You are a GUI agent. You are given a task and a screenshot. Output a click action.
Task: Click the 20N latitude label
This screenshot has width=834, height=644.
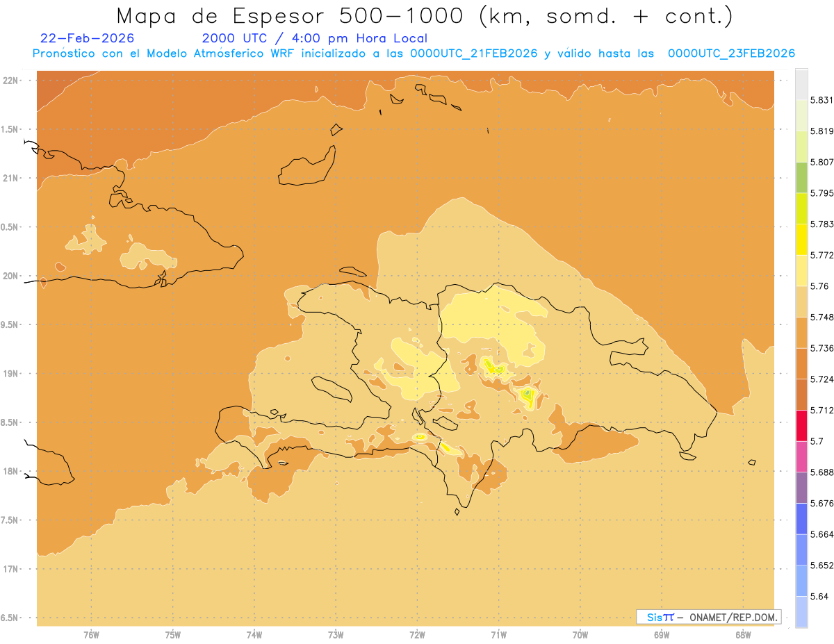tap(12, 276)
